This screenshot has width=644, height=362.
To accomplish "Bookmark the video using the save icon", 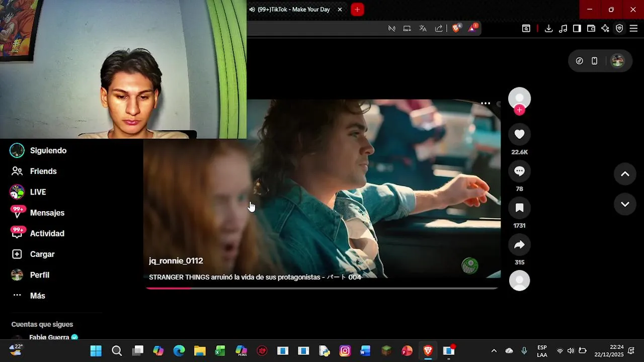I will click(x=519, y=208).
